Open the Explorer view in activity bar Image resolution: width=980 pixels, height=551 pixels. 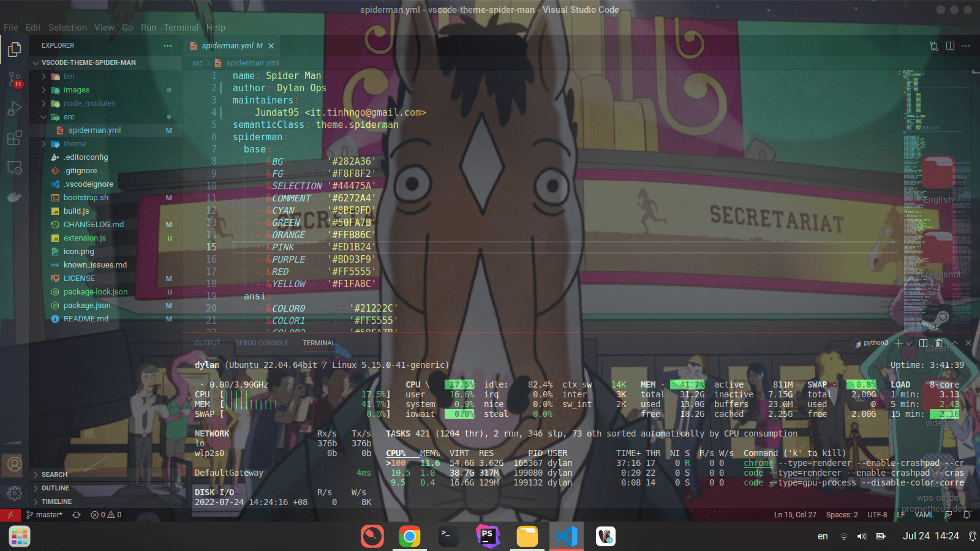pos(15,49)
